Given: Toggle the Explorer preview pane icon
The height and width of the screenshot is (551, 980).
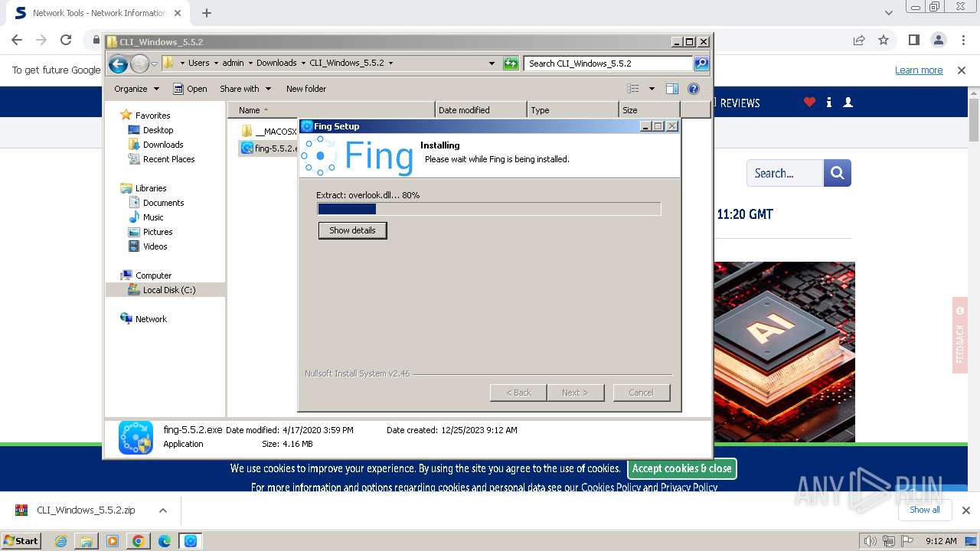Looking at the screenshot, I should [x=671, y=89].
